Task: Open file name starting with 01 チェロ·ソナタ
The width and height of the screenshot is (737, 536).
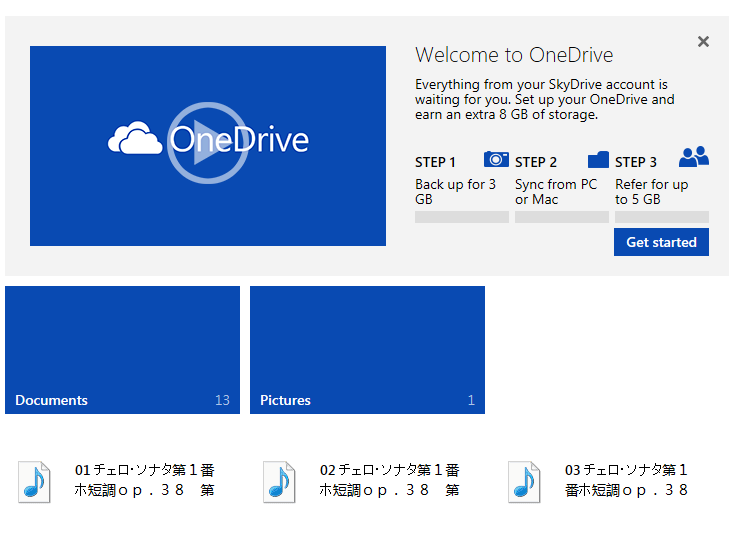Action: [145, 480]
